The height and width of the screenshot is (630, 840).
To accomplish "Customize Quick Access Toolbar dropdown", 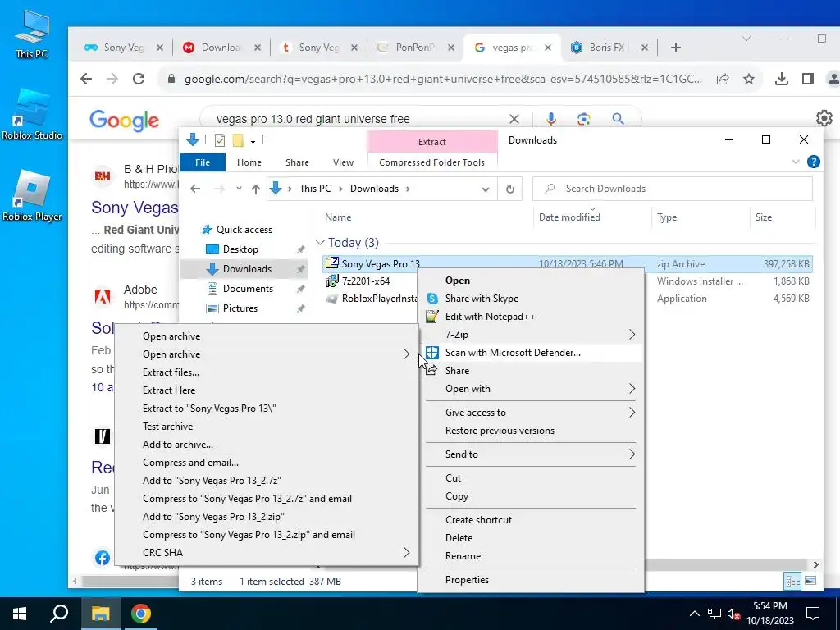I will [253, 141].
